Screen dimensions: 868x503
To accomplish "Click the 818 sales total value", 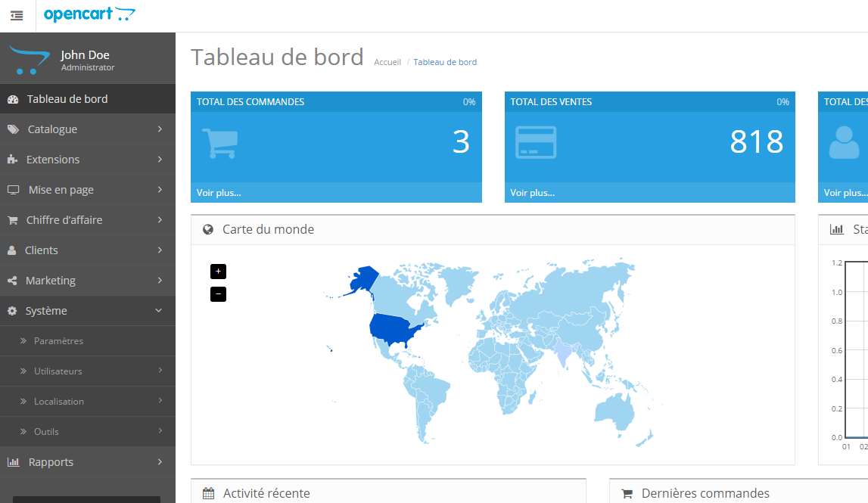I will coord(756,141).
